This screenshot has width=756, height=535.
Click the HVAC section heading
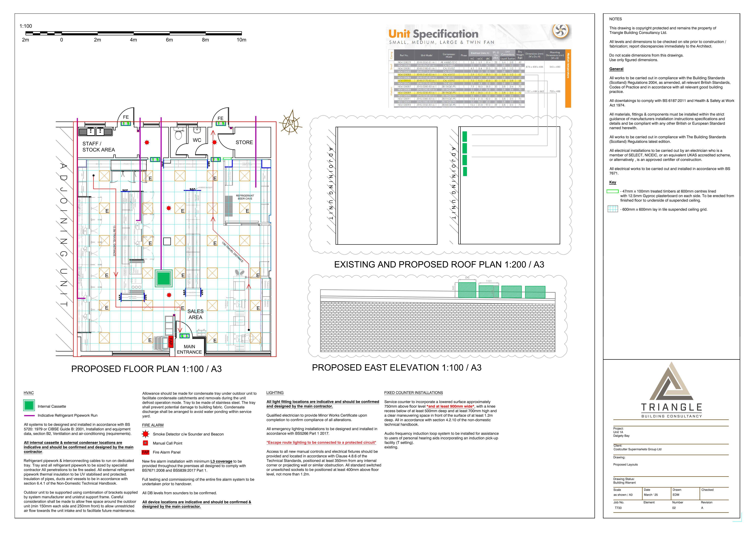pos(29,393)
